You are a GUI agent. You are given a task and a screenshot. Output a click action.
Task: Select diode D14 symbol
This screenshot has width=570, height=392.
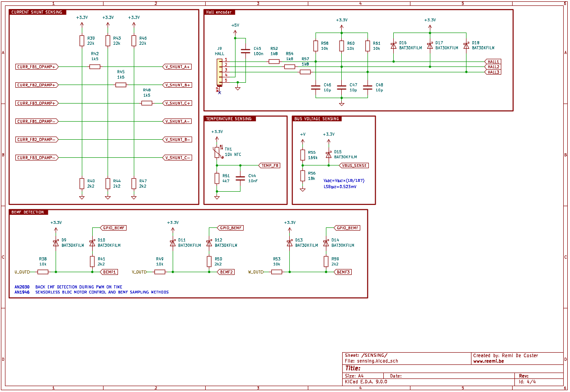coord(326,243)
